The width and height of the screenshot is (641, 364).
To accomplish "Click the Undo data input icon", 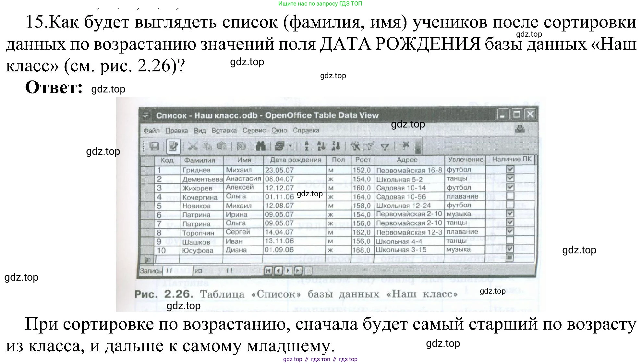I will 241,146.
